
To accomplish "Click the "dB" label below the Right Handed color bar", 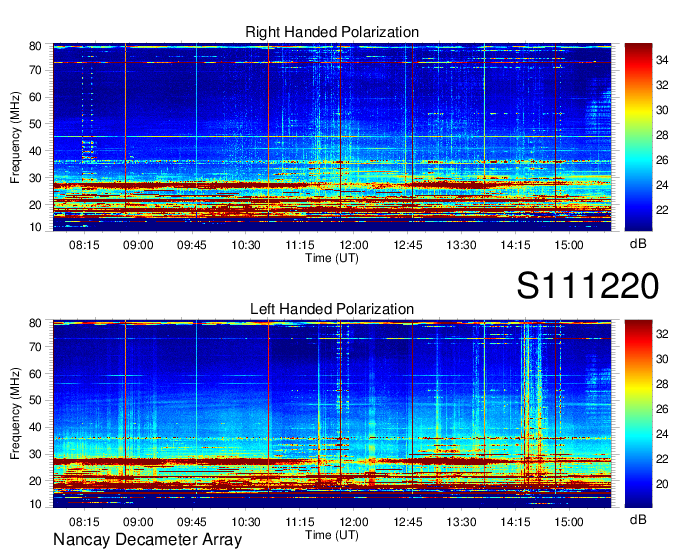I will [x=638, y=244].
